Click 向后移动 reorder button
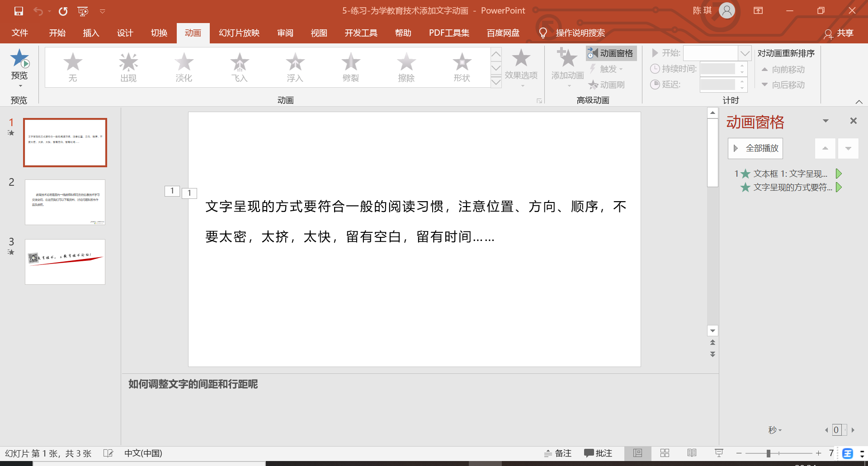Screen dimensions: 868x466 click(783, 85)
